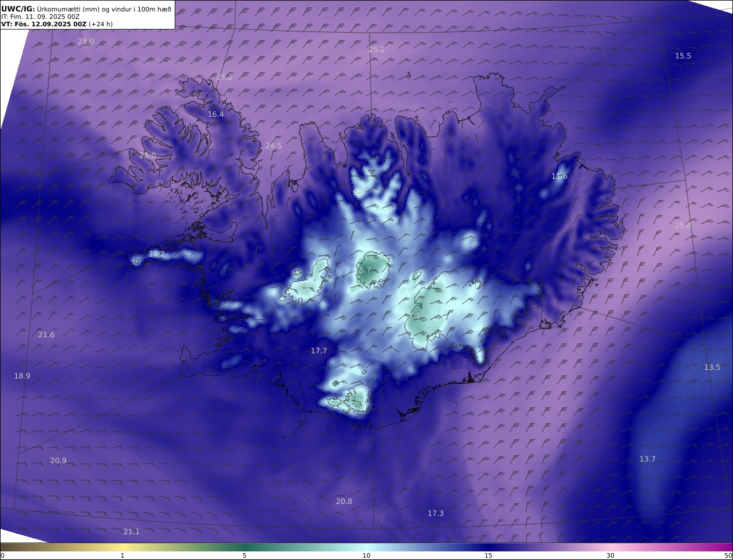
Task: Click the 13.7 value label
Action: point(647,459)
